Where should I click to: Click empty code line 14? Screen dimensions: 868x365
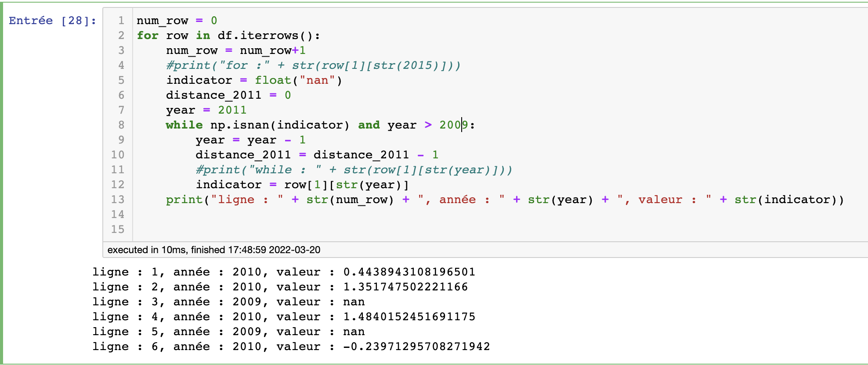tap(500, 215)
